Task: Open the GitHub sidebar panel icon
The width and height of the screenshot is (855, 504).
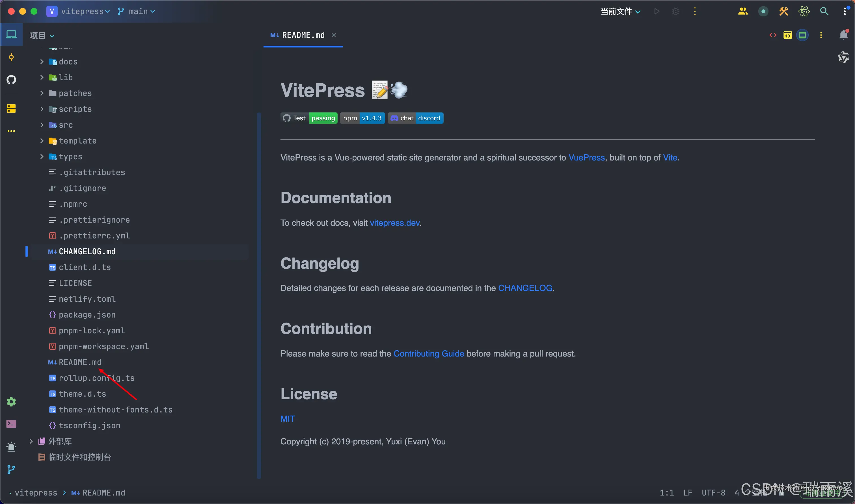Action: tap(11, 80)
